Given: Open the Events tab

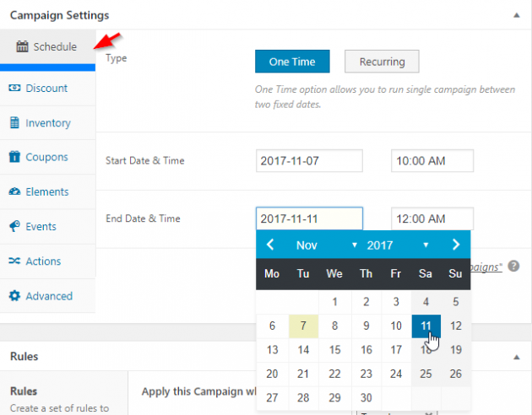Looking at the screenshot, I should pyautogui.click(x=47, y=226).
